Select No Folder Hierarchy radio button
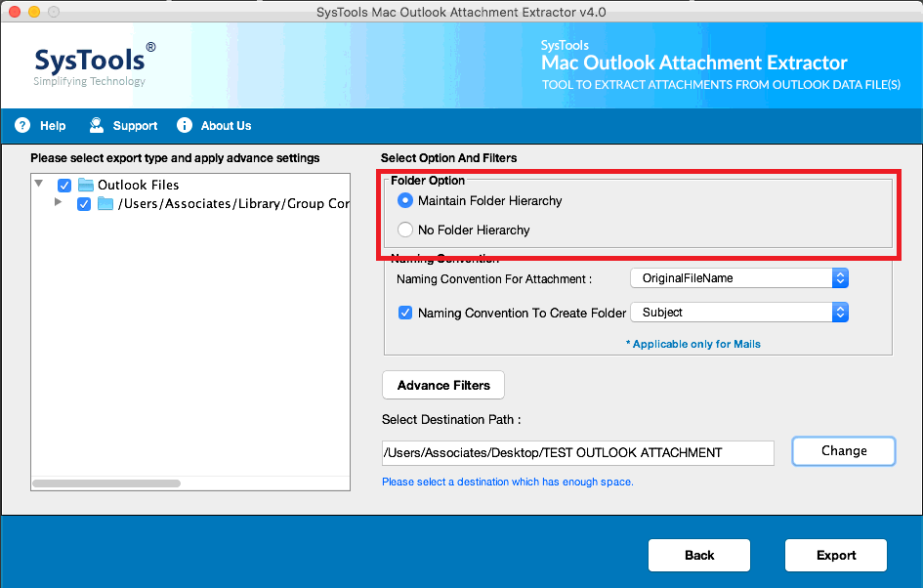 click(405, 230)
